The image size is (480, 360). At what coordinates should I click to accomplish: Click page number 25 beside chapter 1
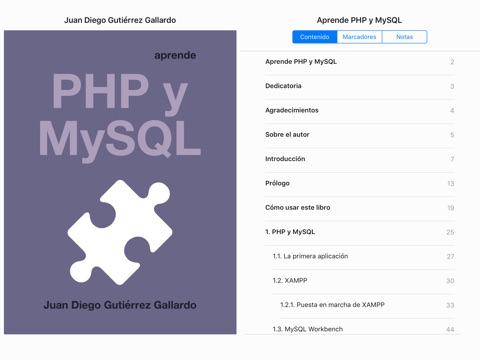click(x=450, y=232)
